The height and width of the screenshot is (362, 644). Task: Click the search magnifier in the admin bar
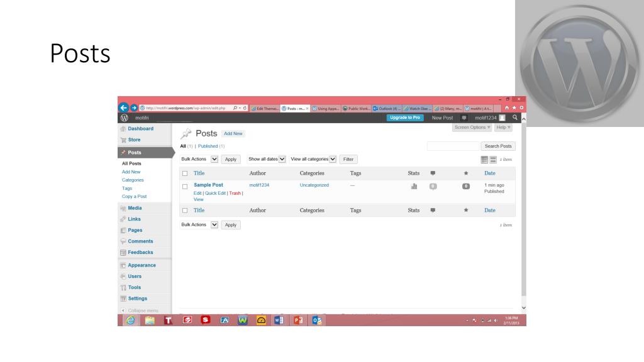[514, 118]
